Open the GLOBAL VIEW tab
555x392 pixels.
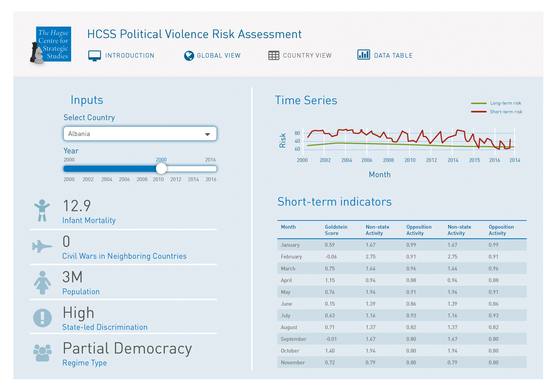click(x=219, y=56)
